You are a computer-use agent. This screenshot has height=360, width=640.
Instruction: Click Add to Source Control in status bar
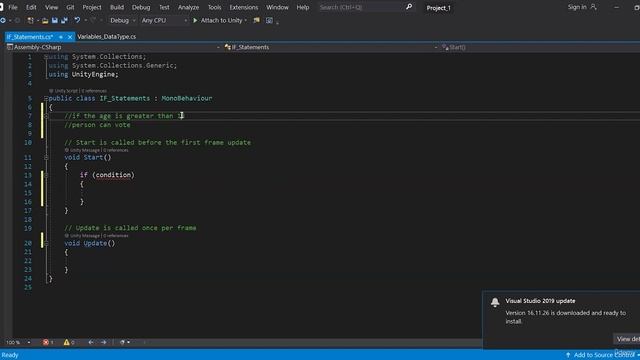tap(604, 355)
